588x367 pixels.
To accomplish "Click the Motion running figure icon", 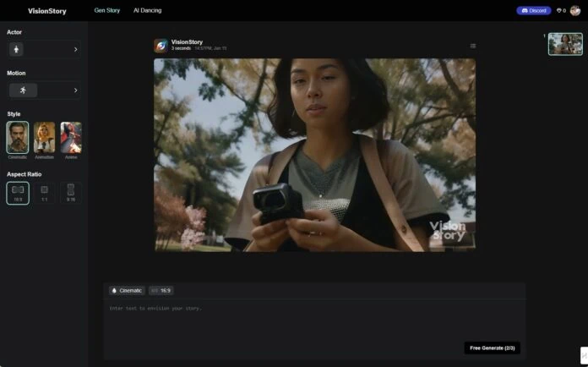I will point(23,90).
